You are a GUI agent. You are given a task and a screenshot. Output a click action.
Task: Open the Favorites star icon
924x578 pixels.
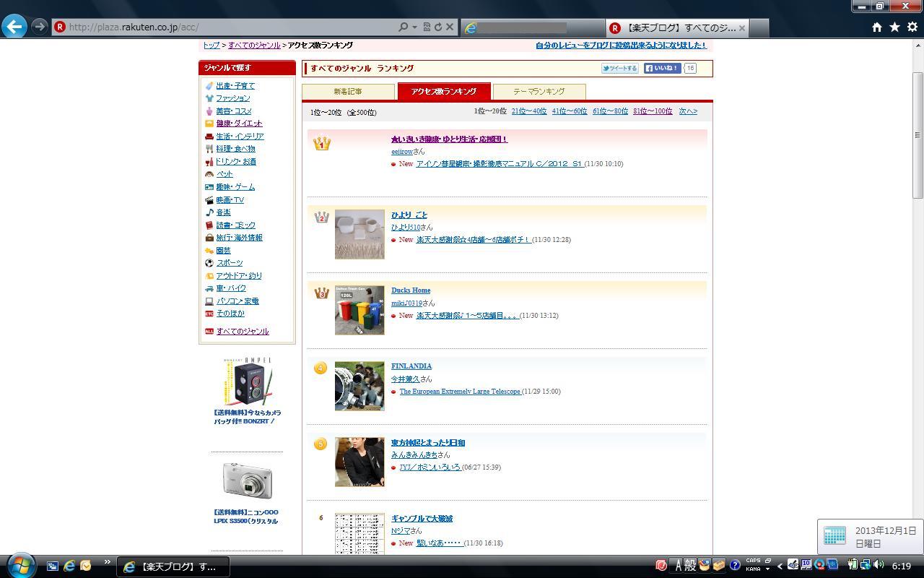894,27
